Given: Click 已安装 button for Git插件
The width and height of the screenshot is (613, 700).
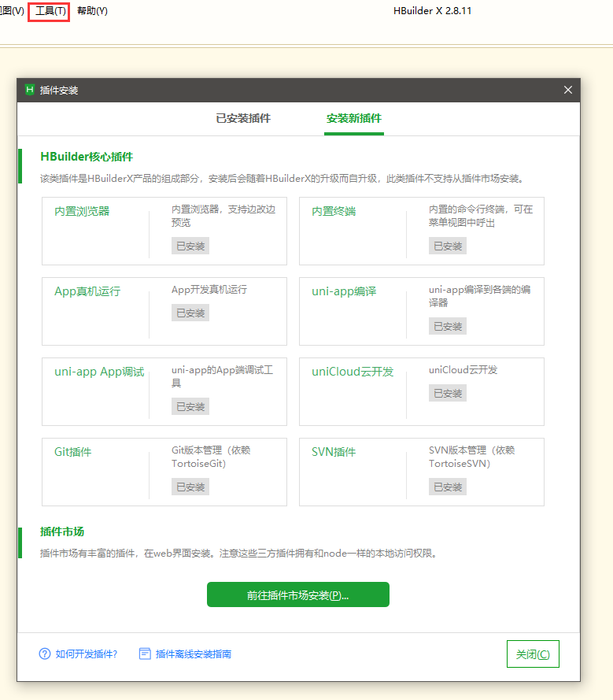Looking at the screenshot, I should click(190, 487).
